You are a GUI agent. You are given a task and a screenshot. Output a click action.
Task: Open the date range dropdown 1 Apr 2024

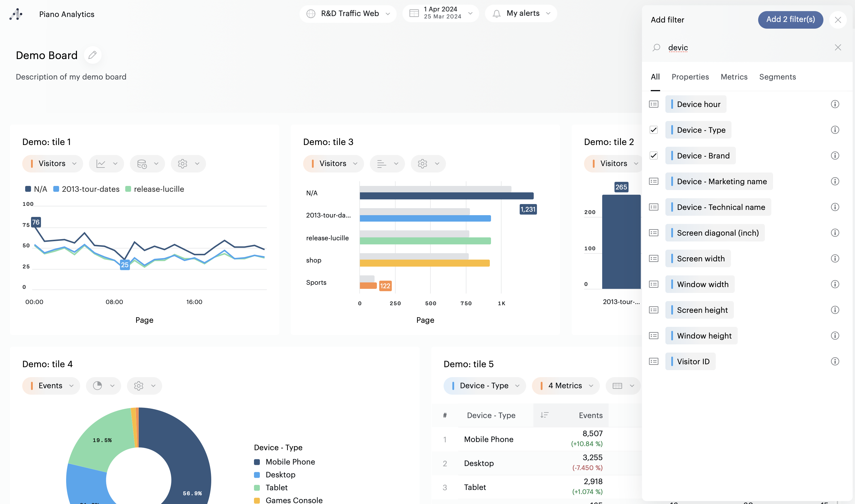[441, 13]
